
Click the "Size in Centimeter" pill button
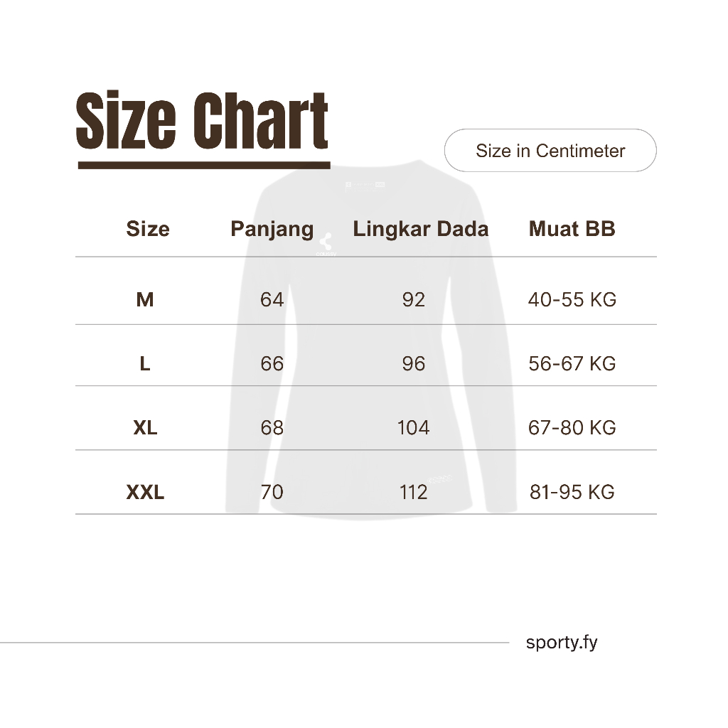click(x=550, y=151)
